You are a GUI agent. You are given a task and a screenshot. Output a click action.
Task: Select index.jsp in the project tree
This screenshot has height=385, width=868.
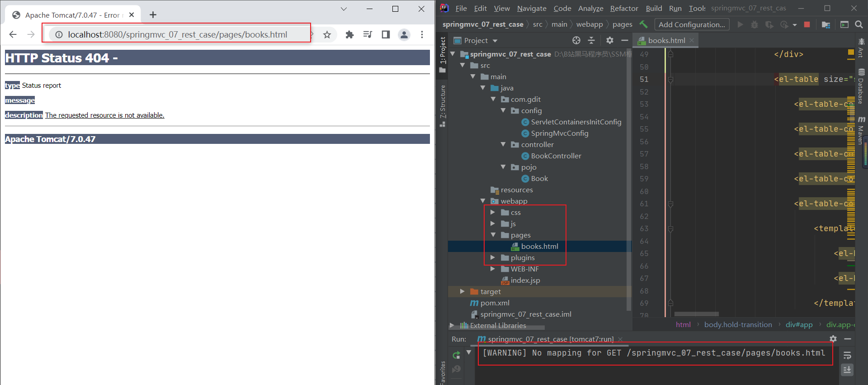click(x=525, y=280)
